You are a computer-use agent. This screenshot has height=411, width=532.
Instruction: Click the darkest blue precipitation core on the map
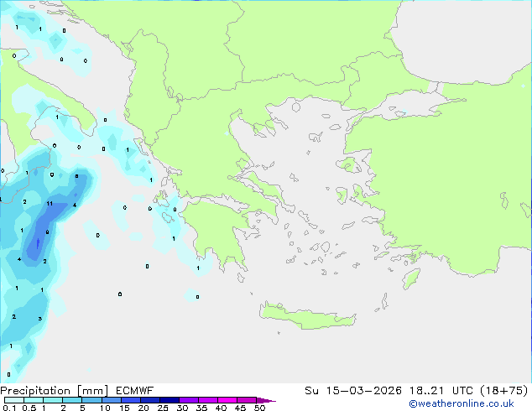(38, 242)
